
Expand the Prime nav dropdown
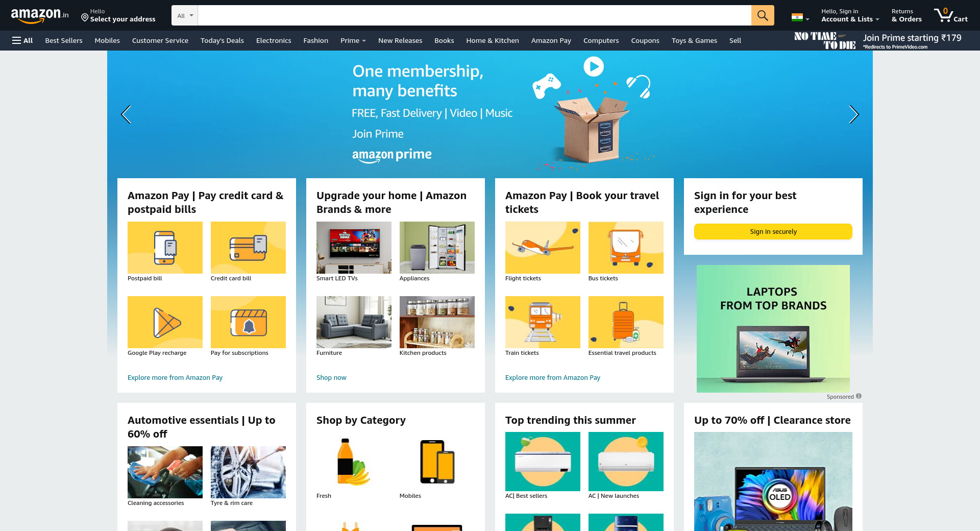click(x=353, y=40)
